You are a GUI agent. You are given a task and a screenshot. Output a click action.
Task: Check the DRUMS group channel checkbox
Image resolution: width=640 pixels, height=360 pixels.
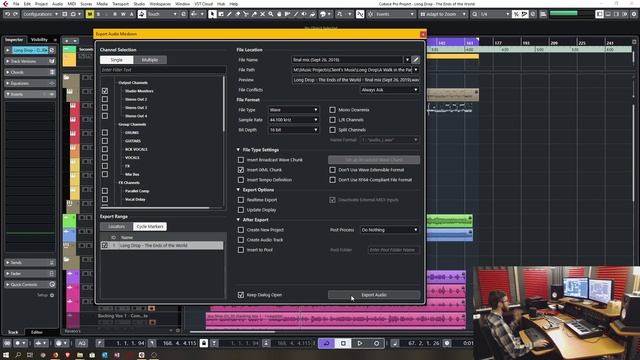click(105, 133)
